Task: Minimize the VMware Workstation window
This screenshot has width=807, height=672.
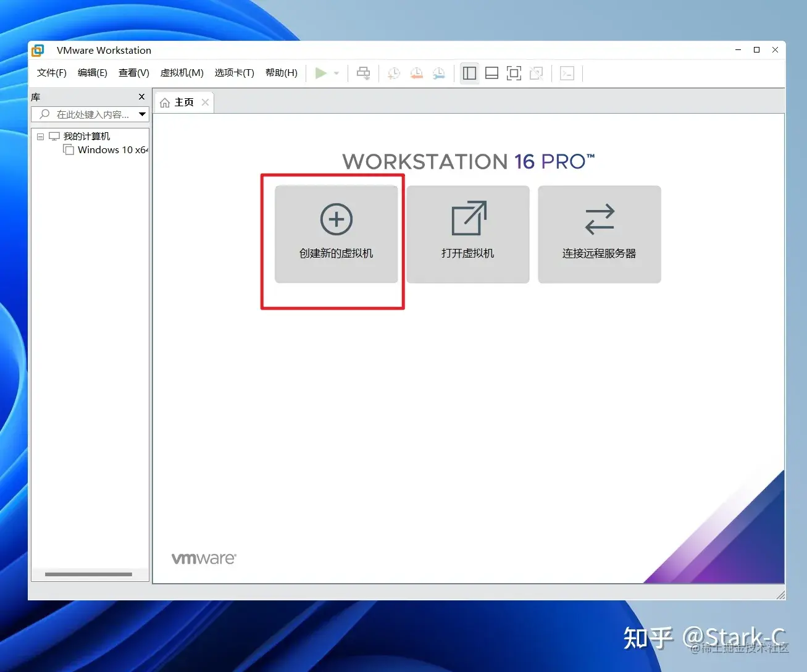Action: 738,50
